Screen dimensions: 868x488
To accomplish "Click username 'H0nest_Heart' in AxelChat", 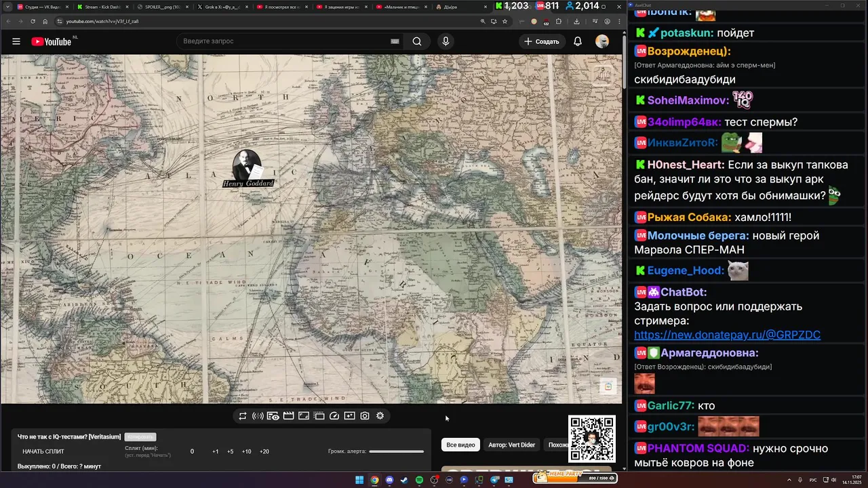I will pyautogui.click(x=686, y=165).
